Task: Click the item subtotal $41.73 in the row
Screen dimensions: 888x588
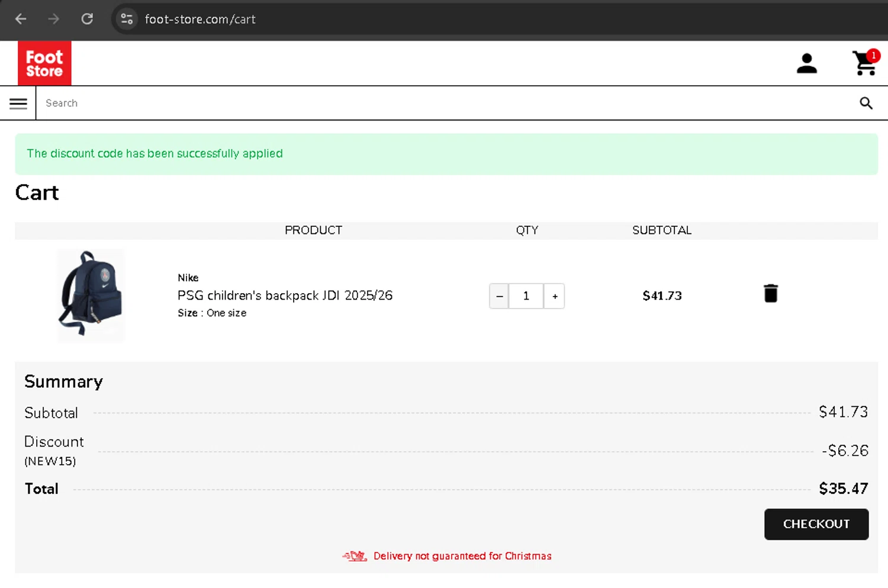Action: [x=662, y=295]
